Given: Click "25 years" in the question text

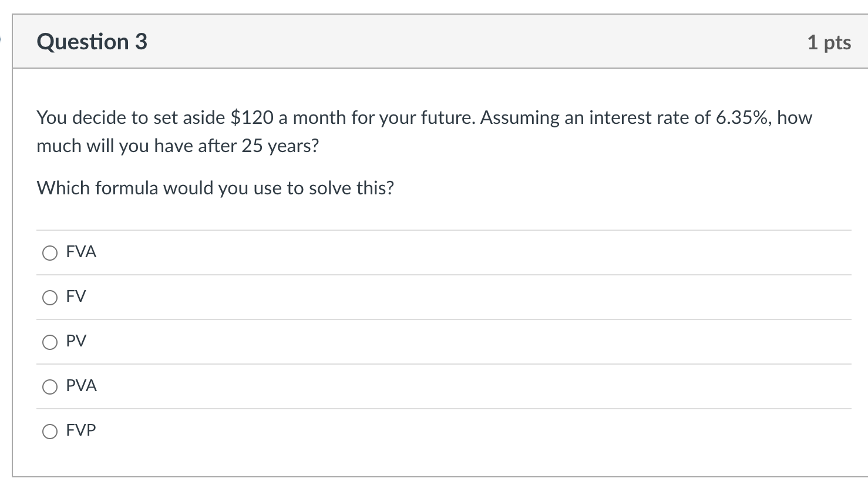Looking at the screenshot, I should coord(280,146).
